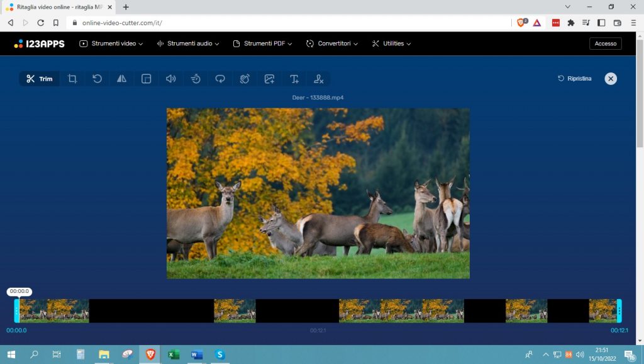Click the Rotate tool icon
The width and height of the screenshot is (644, 364).
tap(97, 79)
